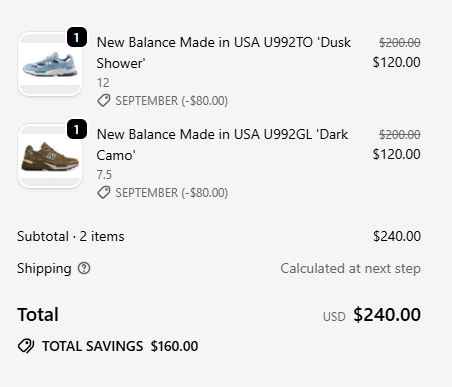452x387 pixels.
Task: Click the $120.00 price for Dark Camo
Action: coord(397,154)
